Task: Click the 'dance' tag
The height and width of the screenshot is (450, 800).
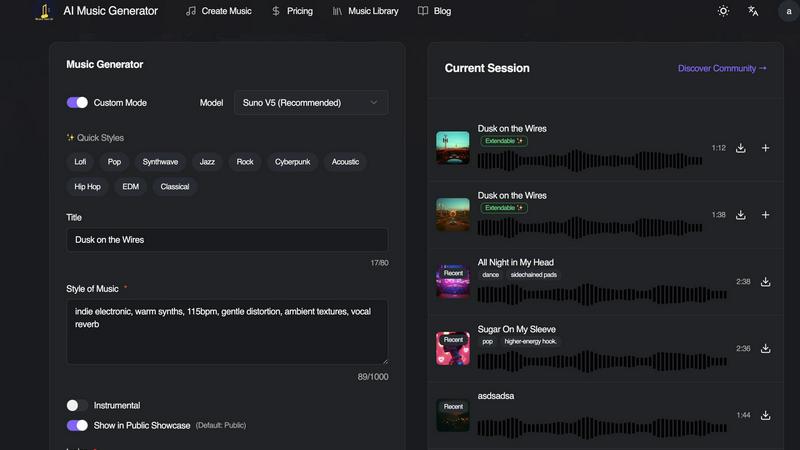Action: pyautogui.click(x=490, y=275)
